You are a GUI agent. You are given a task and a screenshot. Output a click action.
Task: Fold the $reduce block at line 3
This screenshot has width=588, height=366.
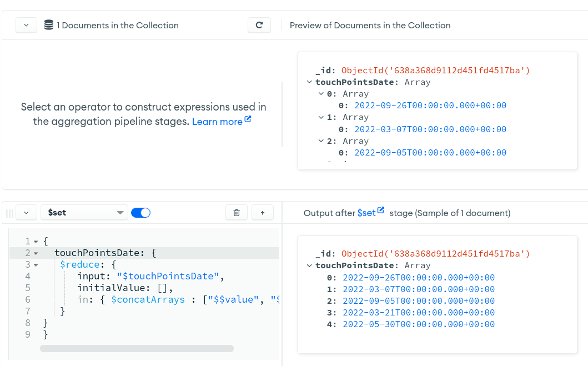(36, 265)
